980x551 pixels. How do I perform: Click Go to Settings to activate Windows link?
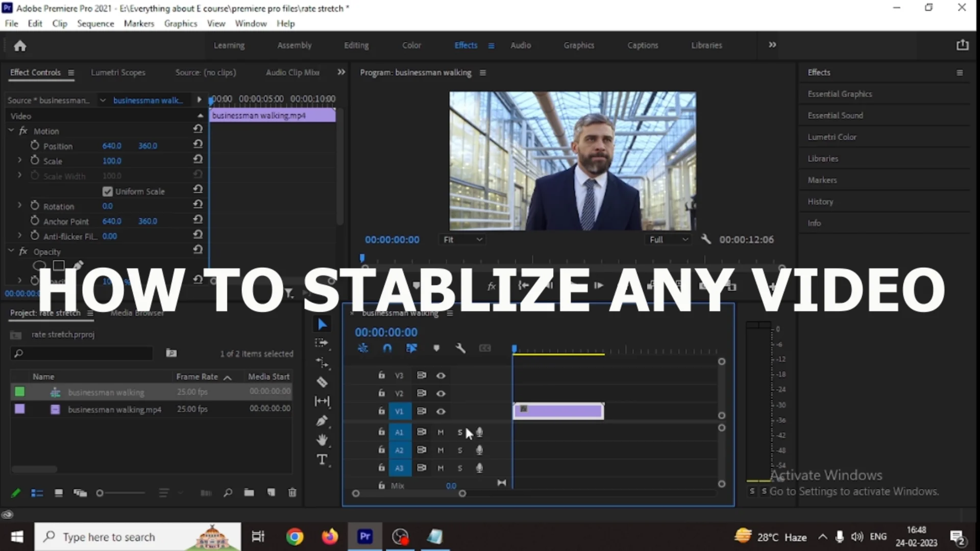click(852, 491)
